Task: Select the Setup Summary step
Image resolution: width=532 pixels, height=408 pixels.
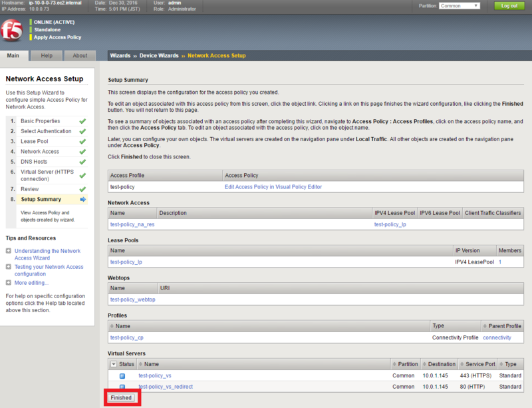Action: coord(41,200)
